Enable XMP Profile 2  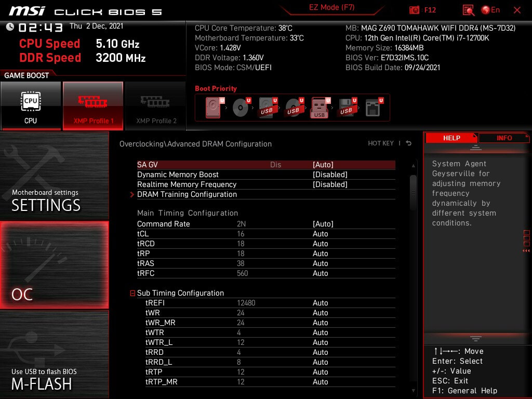pos(156,105)
